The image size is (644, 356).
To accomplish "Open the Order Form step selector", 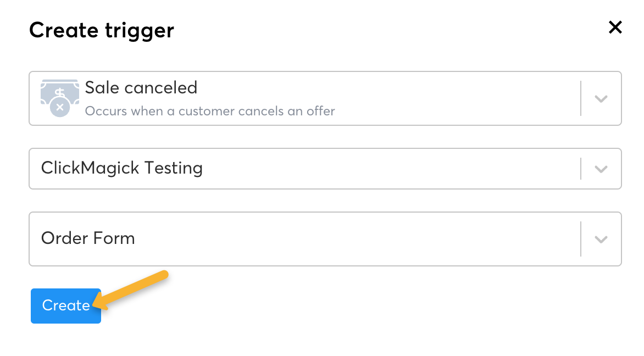I will click(x=330, y=239).
